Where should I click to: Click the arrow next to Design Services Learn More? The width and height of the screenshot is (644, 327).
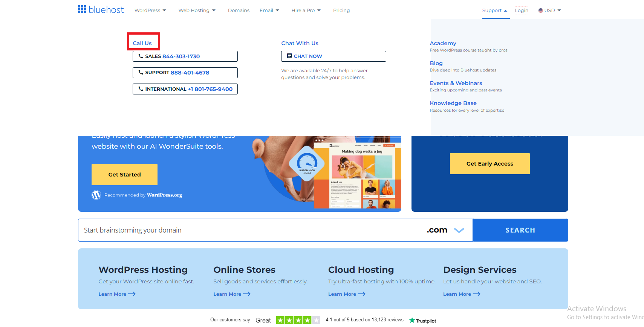477,294
